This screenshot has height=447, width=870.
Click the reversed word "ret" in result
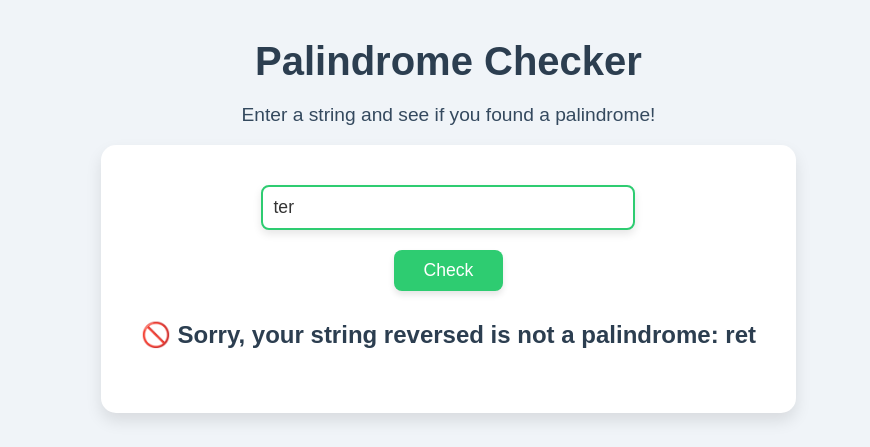[740, 335]
